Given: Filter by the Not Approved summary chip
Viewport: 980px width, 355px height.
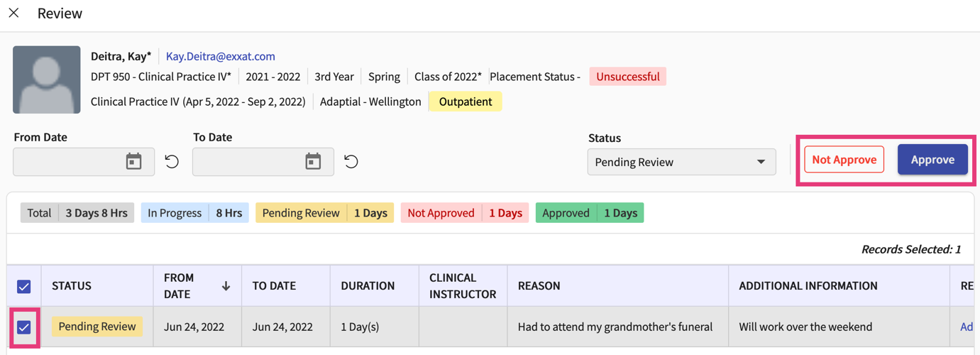Looking at the screenshot, I should 464,213.
